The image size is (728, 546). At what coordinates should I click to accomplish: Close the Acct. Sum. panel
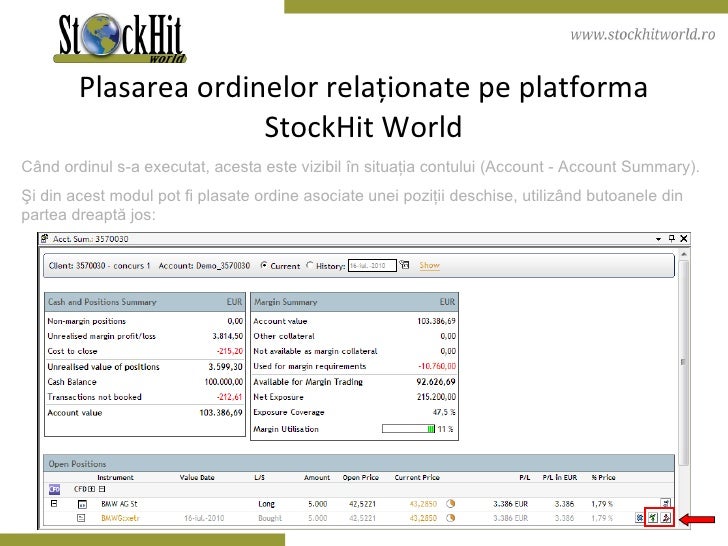[x=684, y=239]
